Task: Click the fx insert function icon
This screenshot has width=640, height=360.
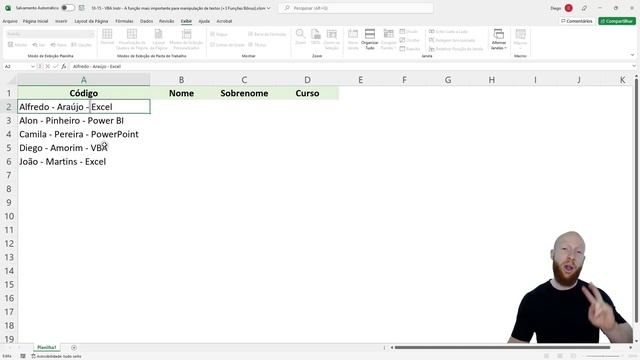Action: coord(64,66)
